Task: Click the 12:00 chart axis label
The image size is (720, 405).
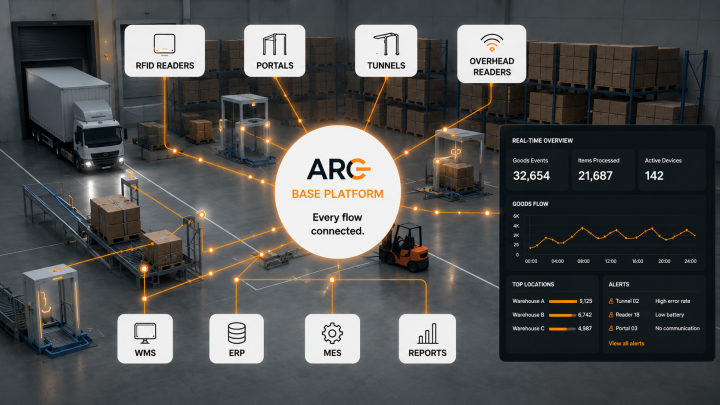Action: point(611,261)
